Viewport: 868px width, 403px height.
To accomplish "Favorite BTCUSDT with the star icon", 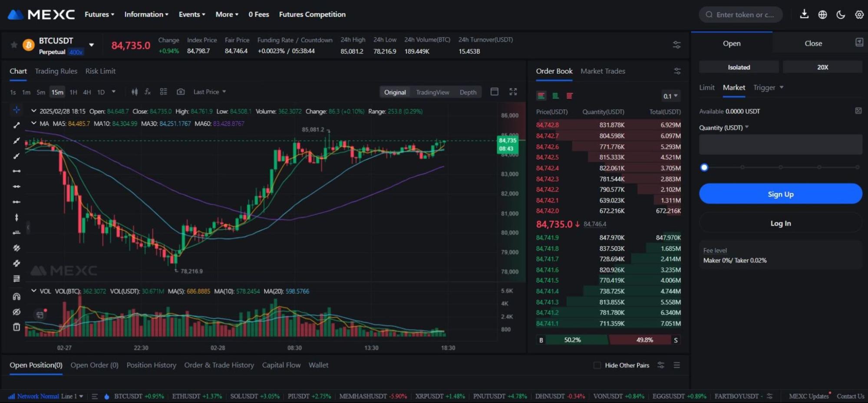I will [x=14, y=45].
